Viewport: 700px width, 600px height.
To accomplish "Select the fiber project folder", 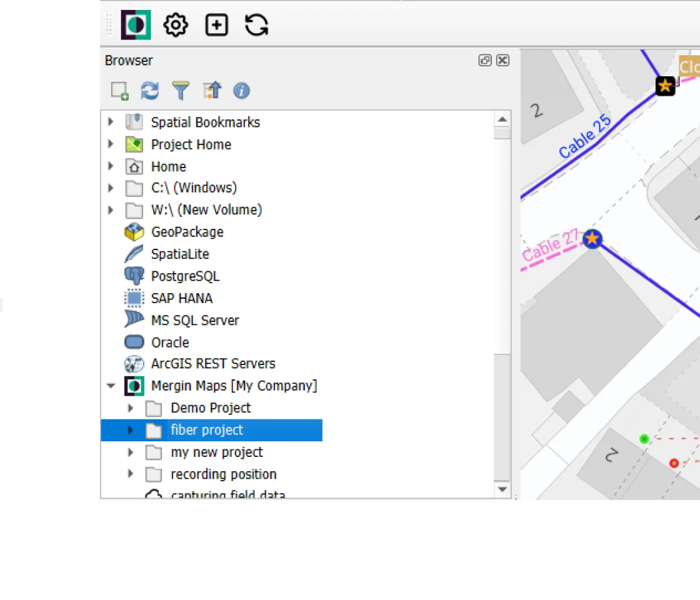I will click(x=206, y=430).
